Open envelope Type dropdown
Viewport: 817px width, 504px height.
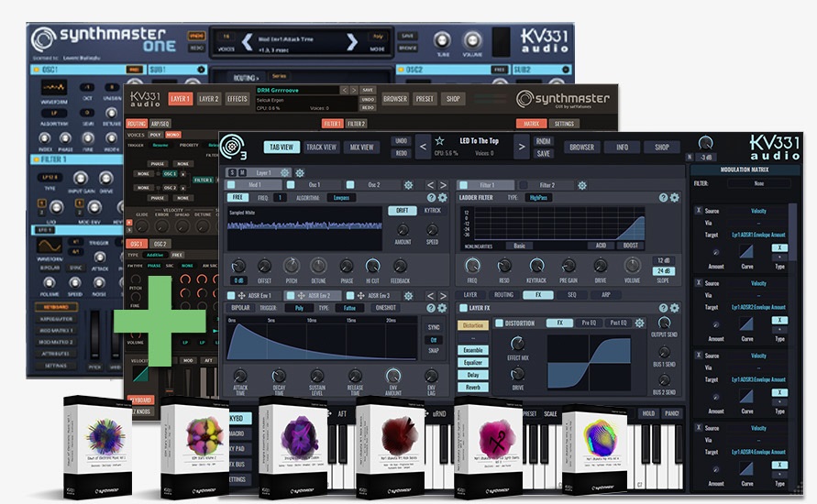click(349, 308)
